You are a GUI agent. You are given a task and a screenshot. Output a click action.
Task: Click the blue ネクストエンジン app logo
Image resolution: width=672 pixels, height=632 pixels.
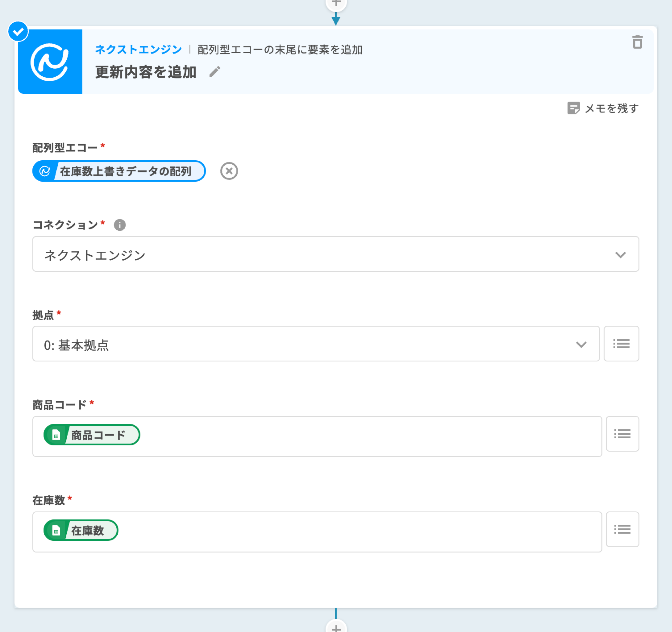(x=50, y=61)
